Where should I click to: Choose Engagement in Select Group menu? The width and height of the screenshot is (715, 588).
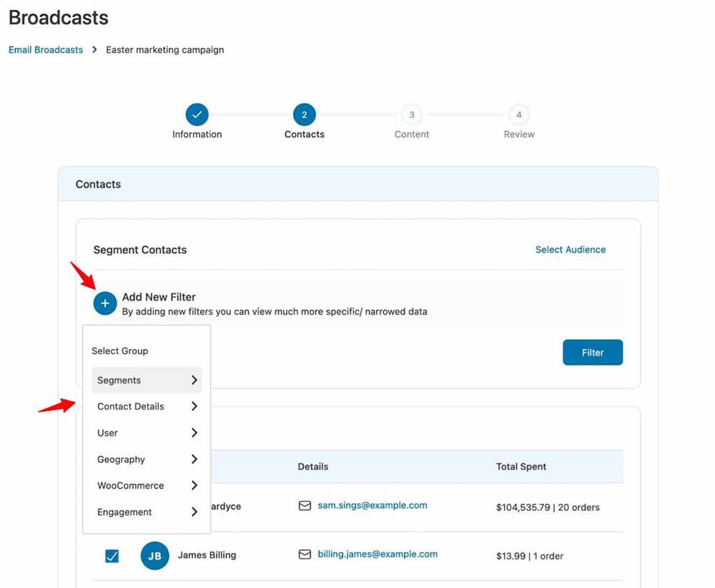coord(147,512)
